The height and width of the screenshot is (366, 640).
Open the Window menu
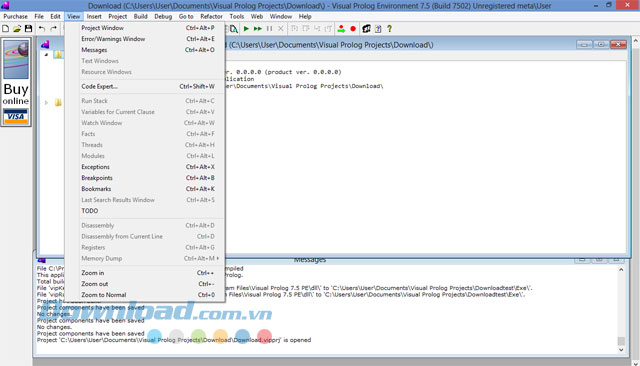coord(281,16)
